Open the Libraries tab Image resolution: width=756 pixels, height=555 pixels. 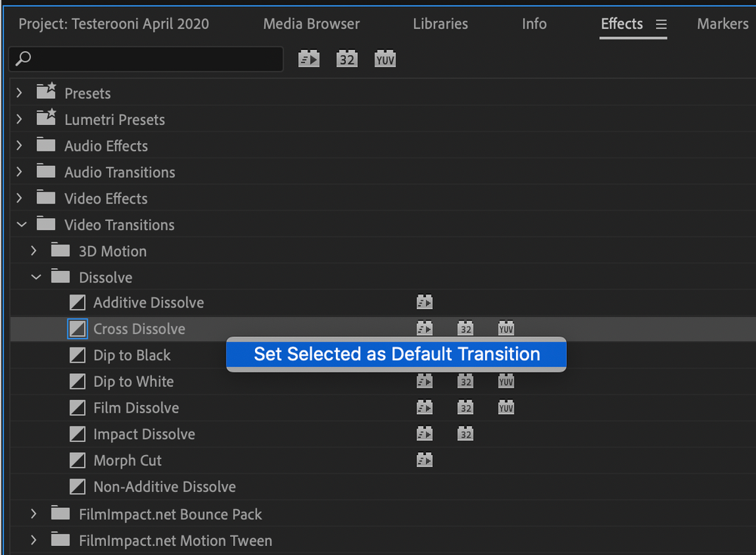pos(440,24)
